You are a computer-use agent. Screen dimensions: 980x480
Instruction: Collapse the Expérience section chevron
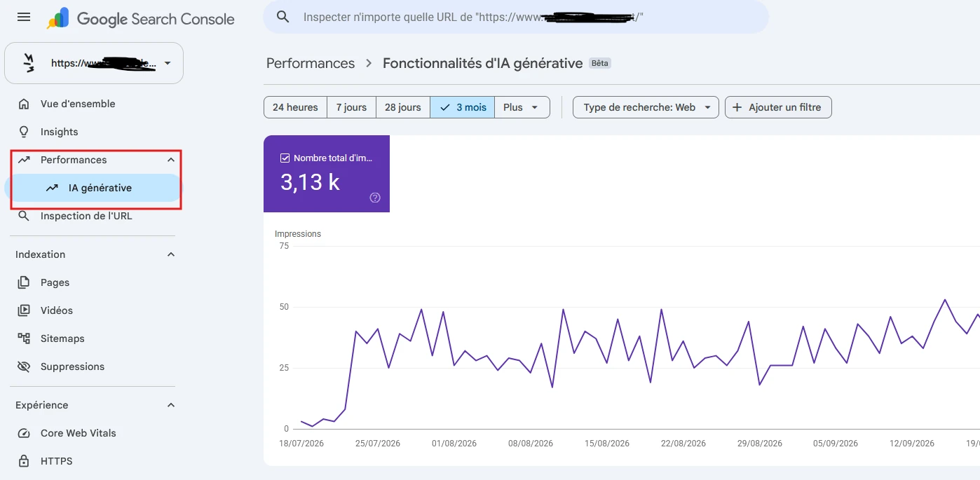click(x=171, y=405)
